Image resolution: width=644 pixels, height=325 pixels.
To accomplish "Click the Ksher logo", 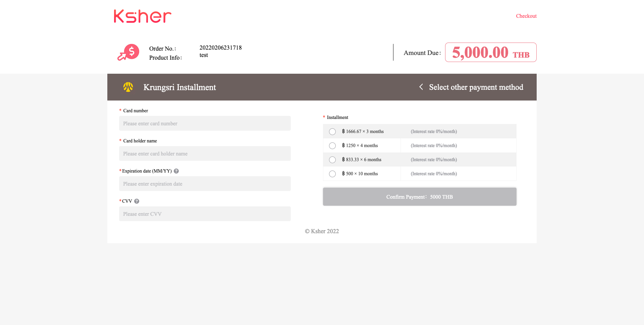I will pos(143,16).
